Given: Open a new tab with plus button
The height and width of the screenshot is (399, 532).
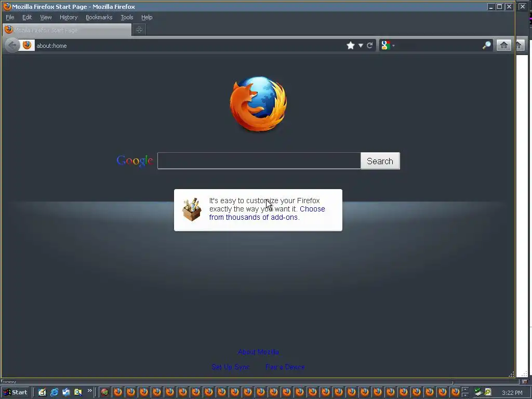Looking at the screenshot, I should [139, 30].
